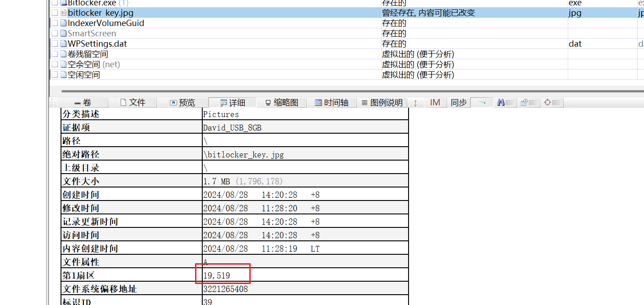Viewport: 644px width, 305px height.
Task: Click the bitlocker_key.jpg image file icon
Action: (63, 13)
